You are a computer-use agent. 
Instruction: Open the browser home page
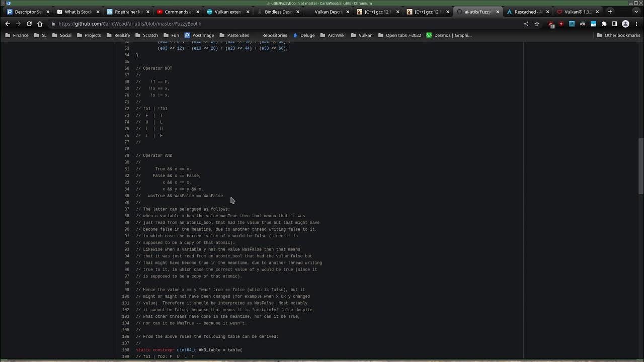pyautogui.click(x=40, y=24)
